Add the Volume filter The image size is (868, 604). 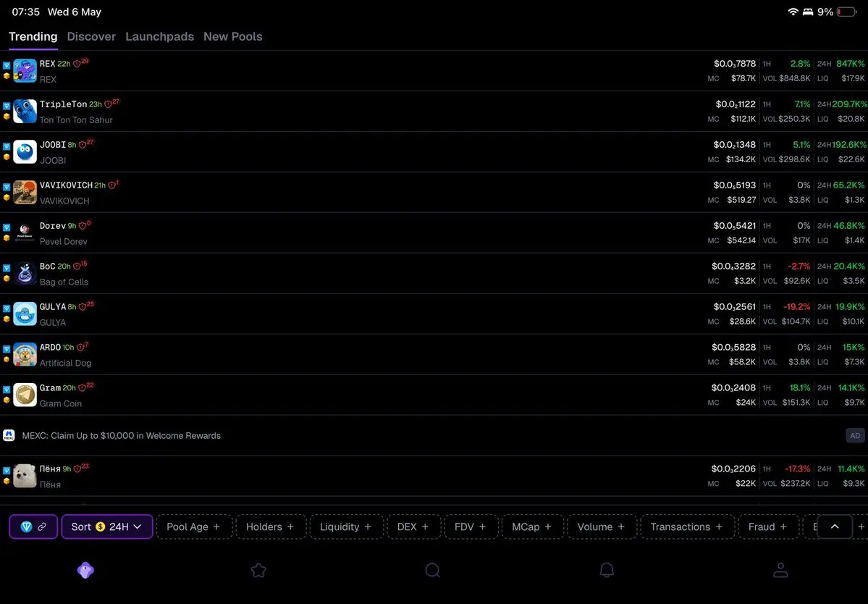click(x=601, y=527)
